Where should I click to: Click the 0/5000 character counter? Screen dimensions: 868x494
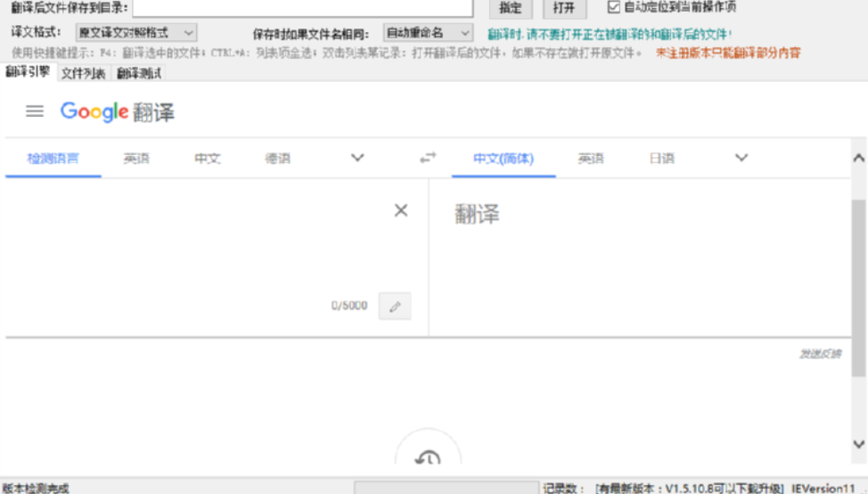coord(348,306)
